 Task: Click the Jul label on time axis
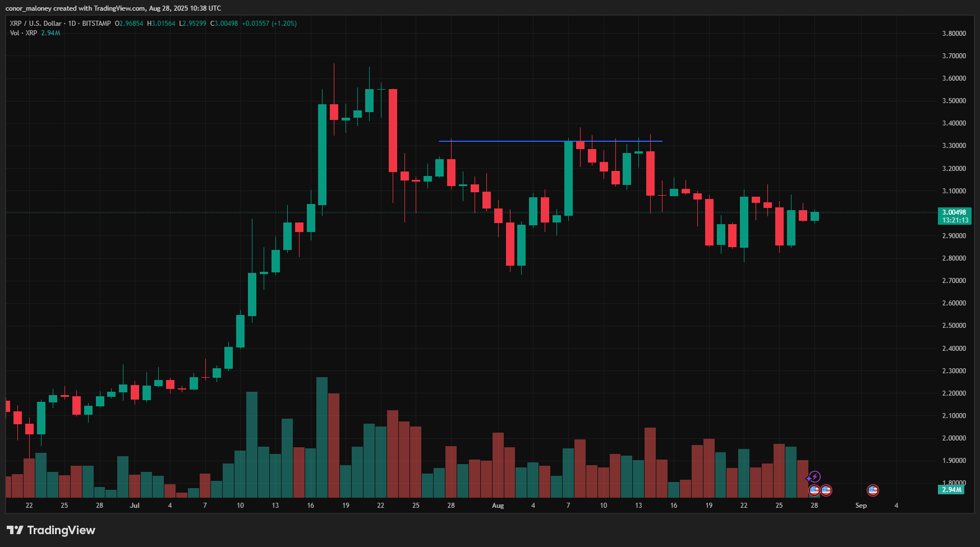pyautogui.click(x=135, y=506)
